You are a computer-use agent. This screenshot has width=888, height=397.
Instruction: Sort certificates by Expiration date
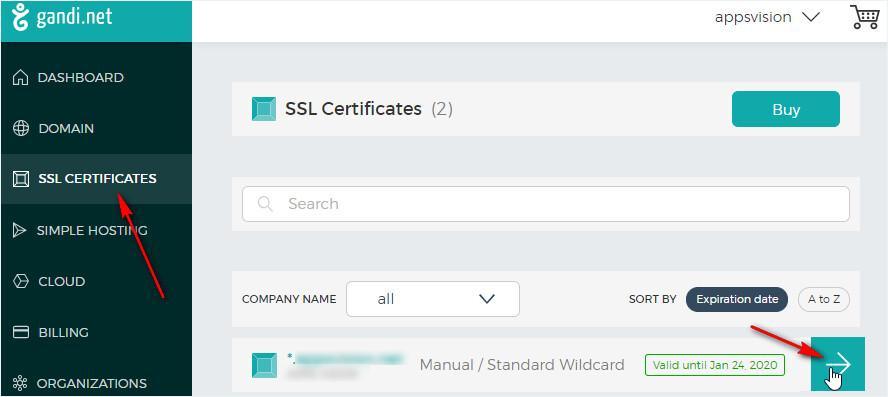pos(737,300)
